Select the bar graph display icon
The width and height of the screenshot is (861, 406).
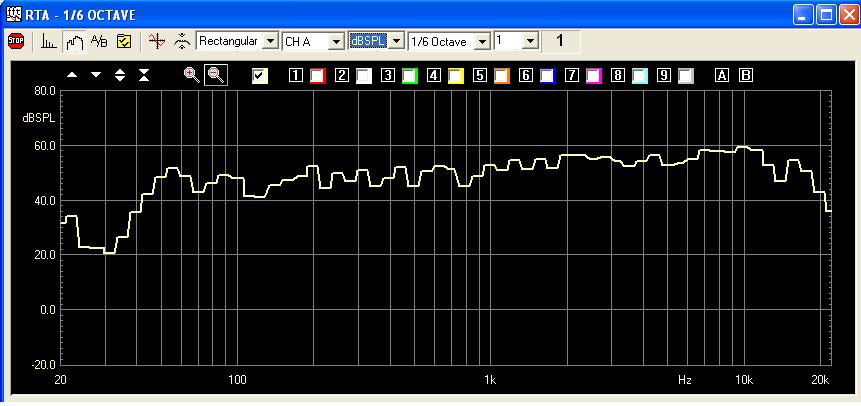pos(50,41)
